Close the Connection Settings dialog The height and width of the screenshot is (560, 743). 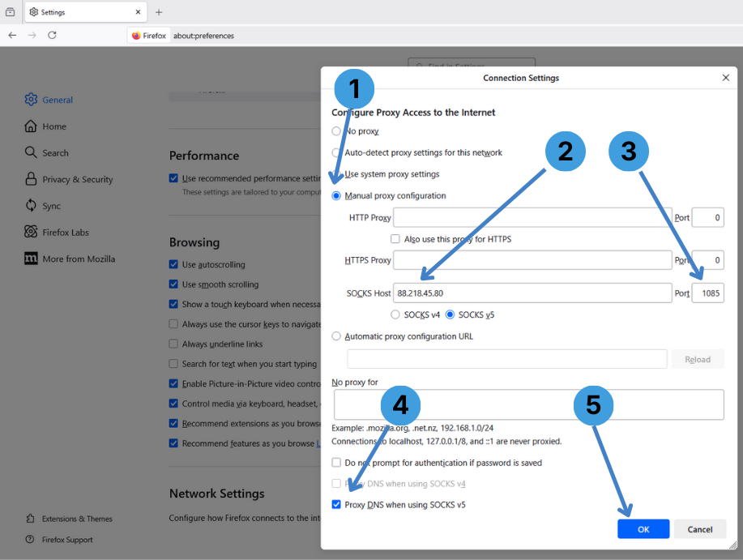click(x=725, y=78)
